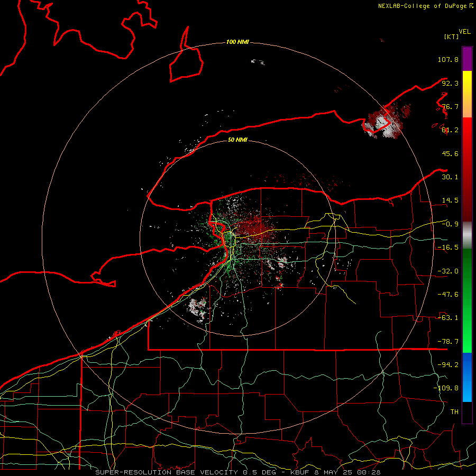Click the 45.6 legend value
This screenshot has width=476, height=476.
pyautogui.click(x=450, y=153)
